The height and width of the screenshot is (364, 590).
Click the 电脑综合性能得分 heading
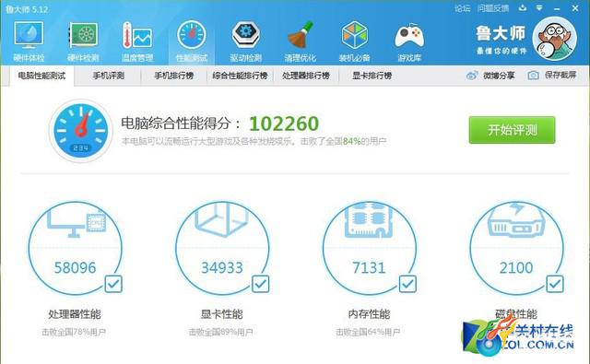click(x=181, y=123)
